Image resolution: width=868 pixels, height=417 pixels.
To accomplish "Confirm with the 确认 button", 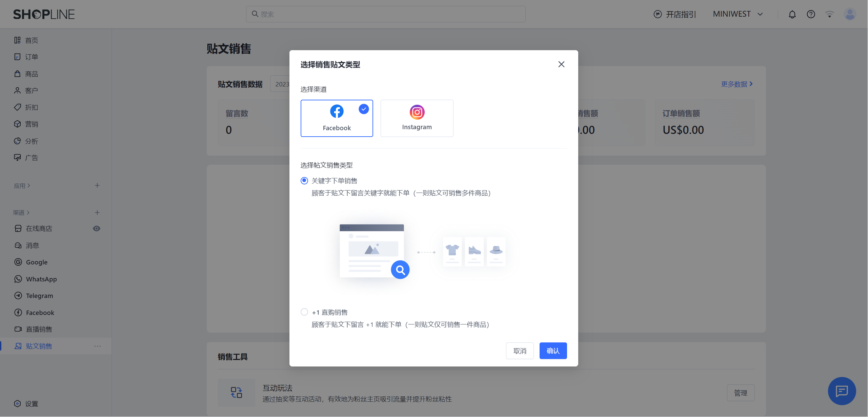I will click(553, 351).
